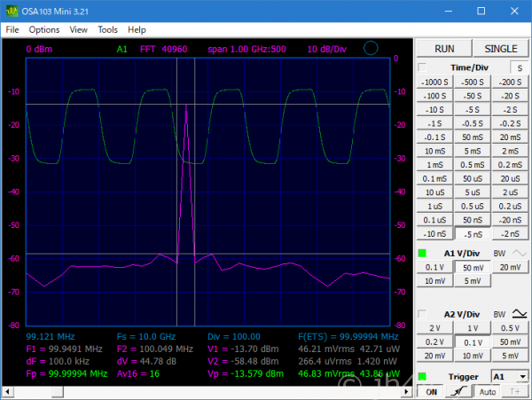This screenshot has height=400, width=532.
Task: Set A2 to 50 mV per division
Action: (x=511, y=342)
